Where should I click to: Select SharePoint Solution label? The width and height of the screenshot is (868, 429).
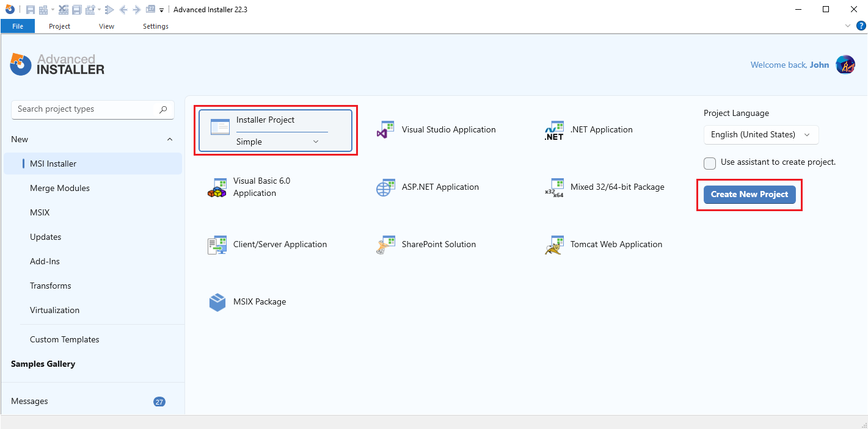point(439,244)
